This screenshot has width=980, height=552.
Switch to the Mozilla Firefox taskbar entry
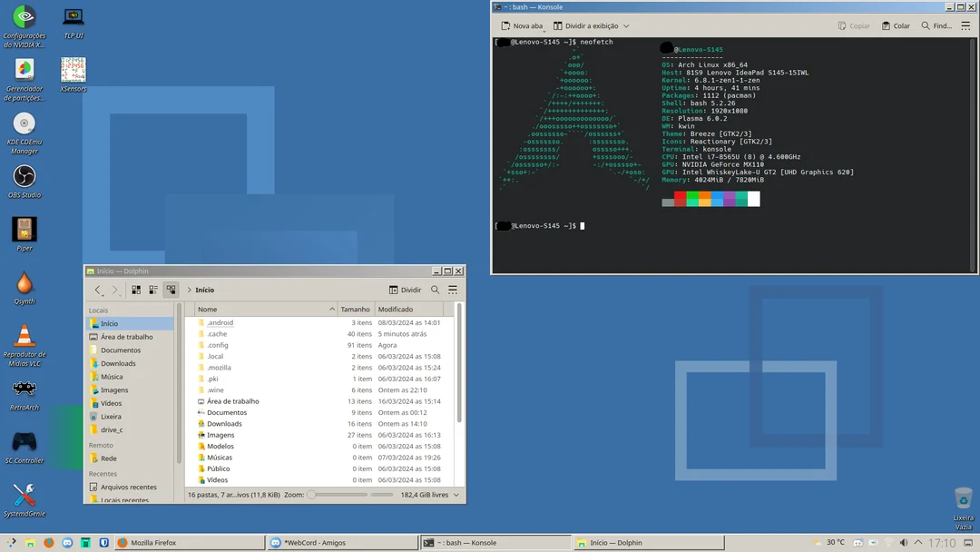pos(189,542)
